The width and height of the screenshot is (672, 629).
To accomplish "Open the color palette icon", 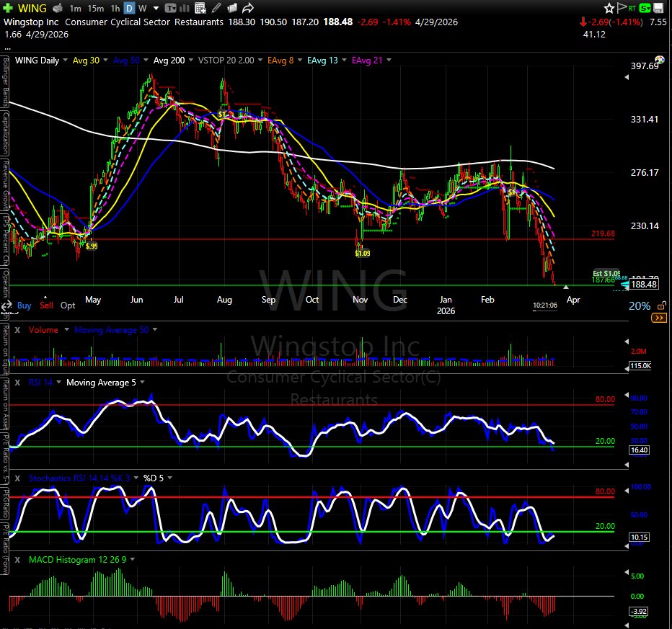I will point(660,60).
